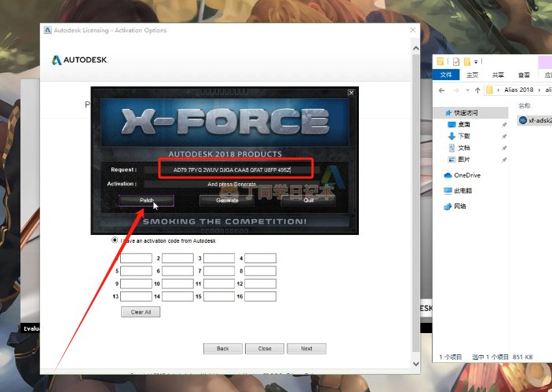Click the New folder quick access icon
The width and height of the screenshot is (552, 392).
point(467,62)
